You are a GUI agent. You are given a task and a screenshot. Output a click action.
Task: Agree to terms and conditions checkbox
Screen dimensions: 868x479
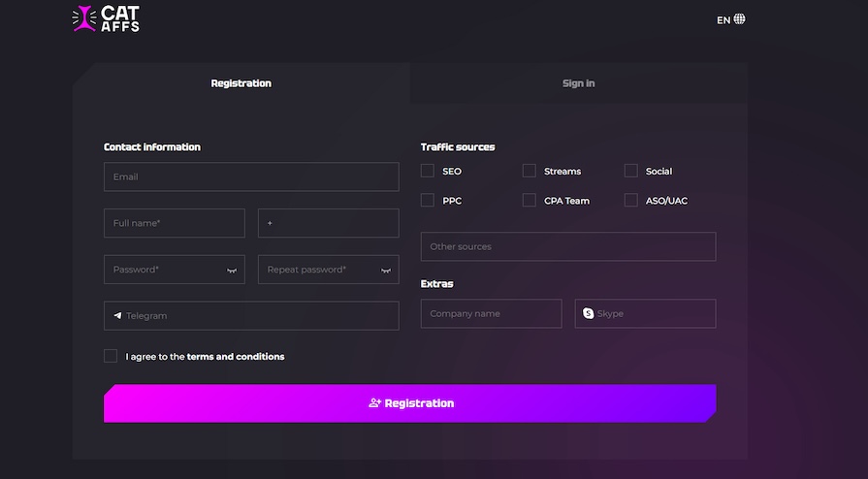[111, 356]
